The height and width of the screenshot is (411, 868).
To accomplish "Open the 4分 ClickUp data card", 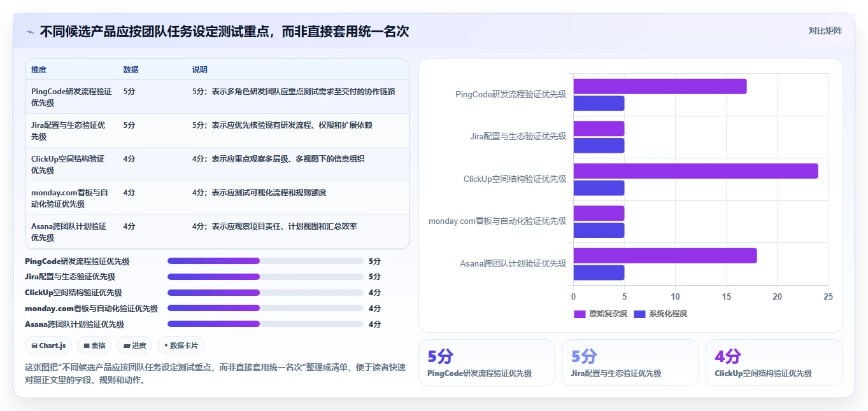I will click(x=774, y=363).
